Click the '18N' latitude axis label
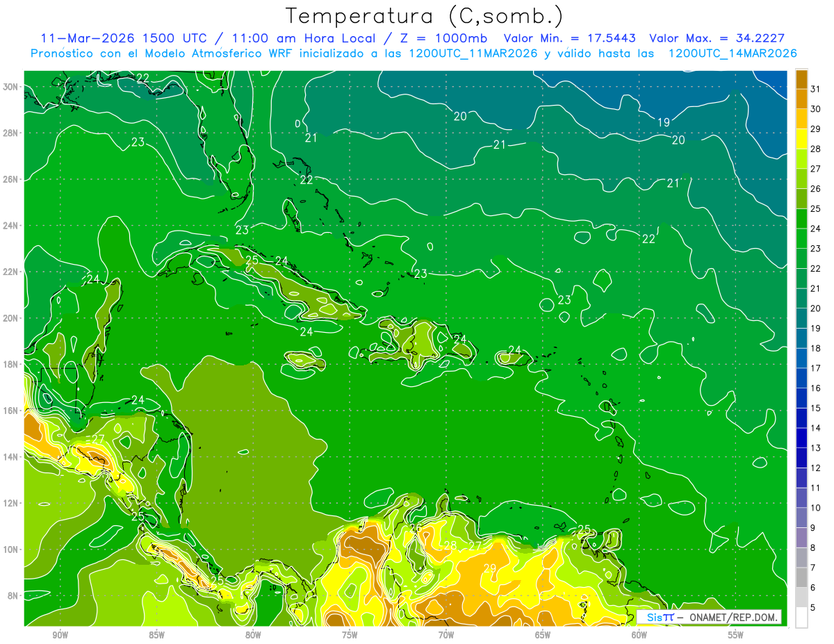 point(10,364)
